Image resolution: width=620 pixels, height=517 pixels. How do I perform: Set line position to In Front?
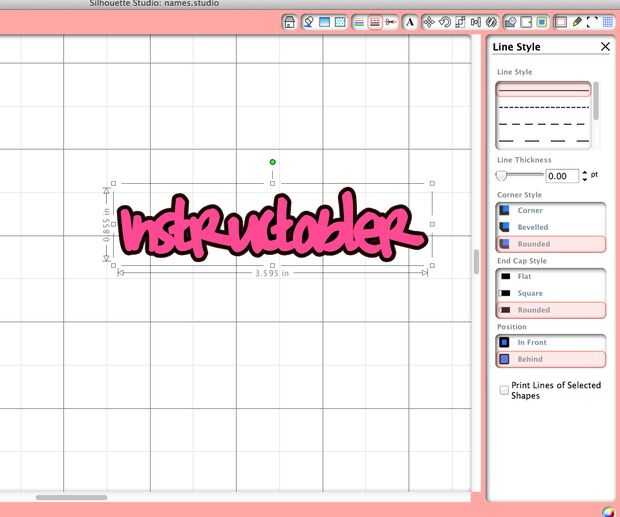click(x=551, y=342)
